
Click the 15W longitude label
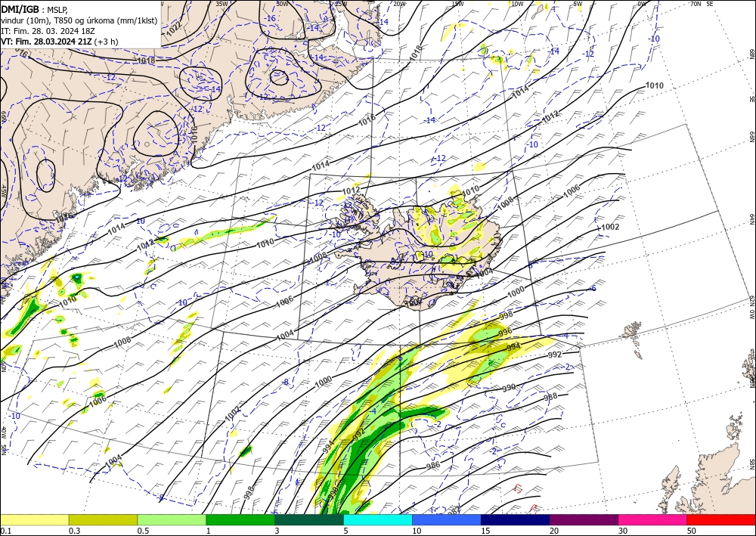point(457,4)
